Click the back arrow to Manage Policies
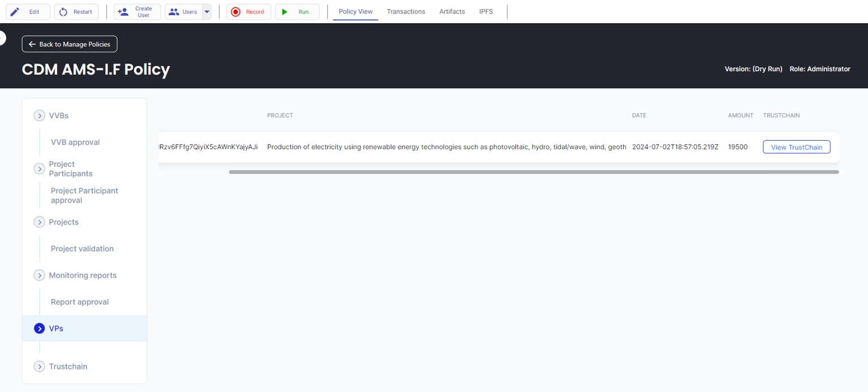The image size is (868, 392). point(32,44)
